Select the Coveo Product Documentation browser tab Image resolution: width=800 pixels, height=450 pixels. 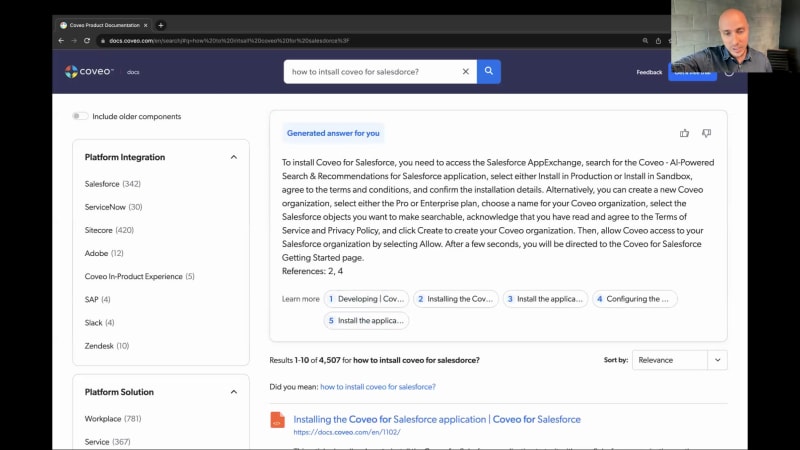pyautogui.click(x=103, y=25)
